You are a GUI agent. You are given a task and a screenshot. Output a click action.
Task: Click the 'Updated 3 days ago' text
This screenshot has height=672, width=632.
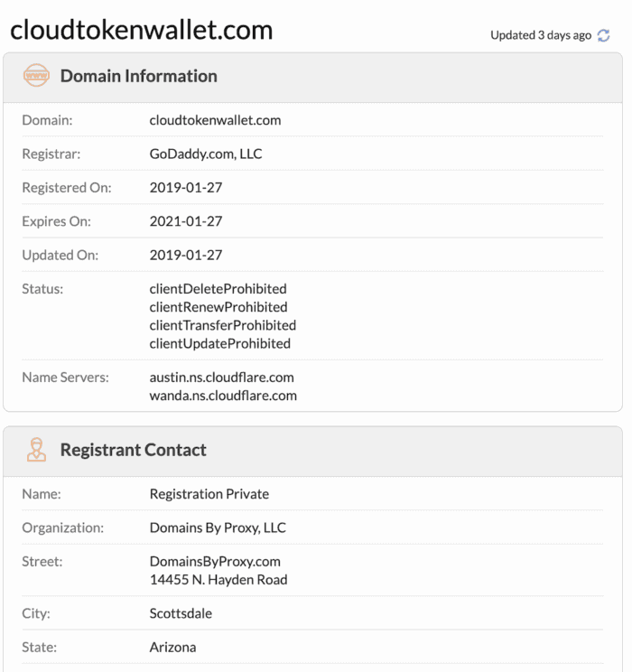click(x=541, y=35)
